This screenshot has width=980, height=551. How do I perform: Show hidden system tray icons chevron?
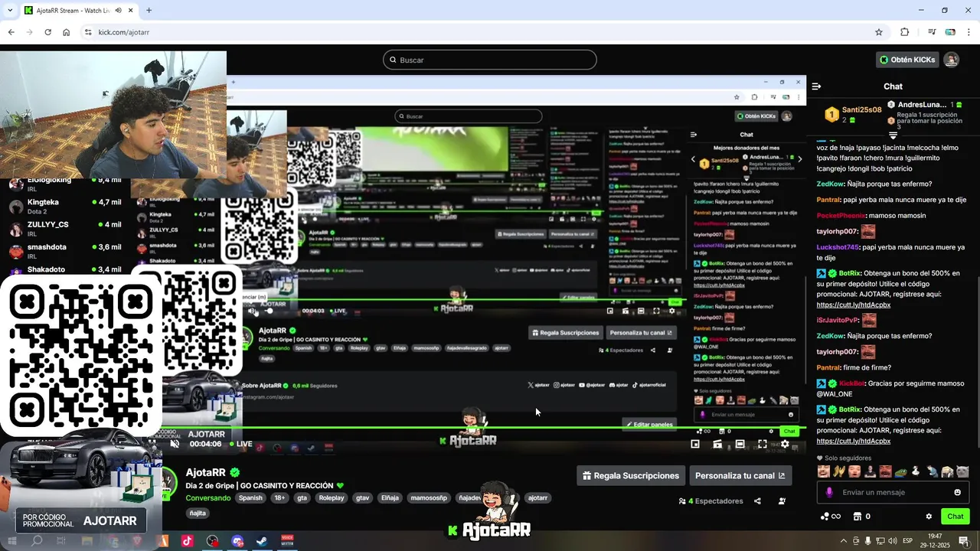tap(842, 541)
